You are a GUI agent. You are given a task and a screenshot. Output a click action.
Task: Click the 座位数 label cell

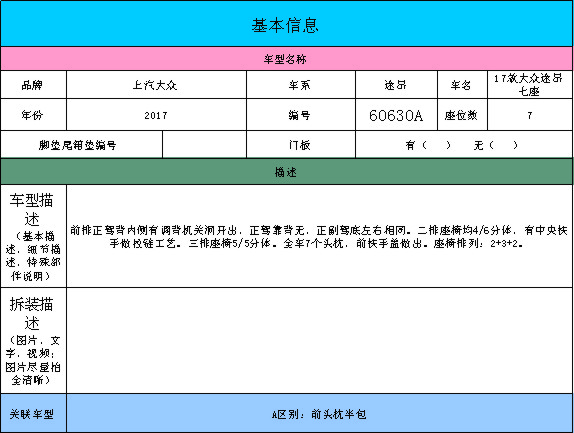click(462, 115)
